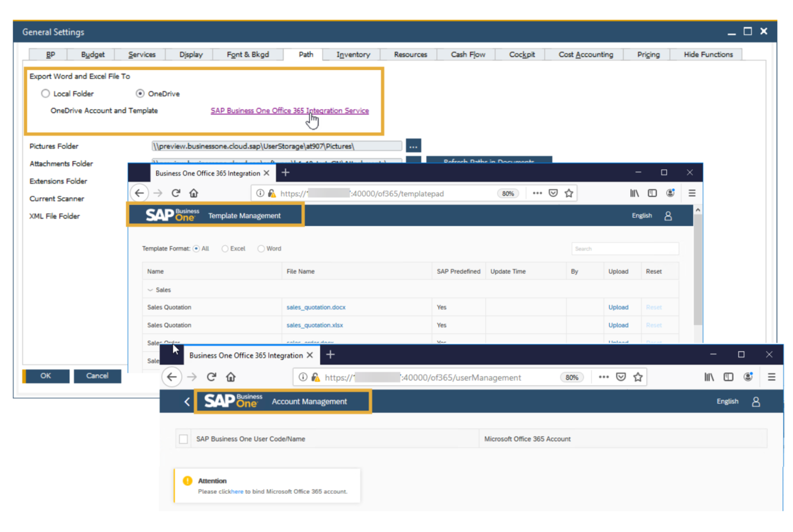Switch to the Inventory tab
Viewport: 793px width, 532px height.
click(353, 54)
